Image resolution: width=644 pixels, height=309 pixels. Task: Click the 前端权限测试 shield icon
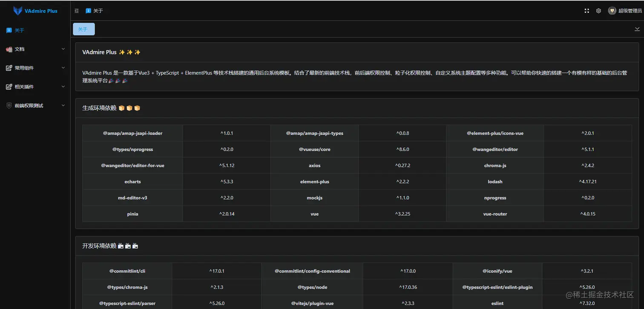coord(9,106)
